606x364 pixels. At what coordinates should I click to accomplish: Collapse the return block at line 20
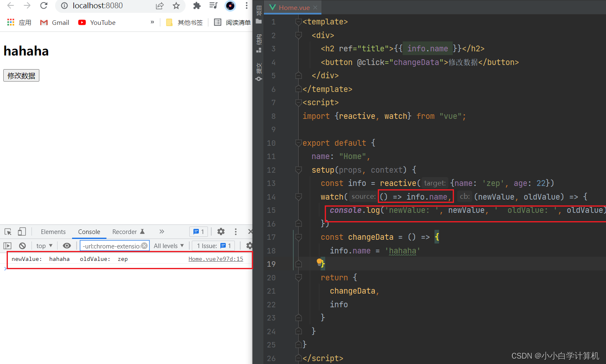pyautogui.click(x=298, y=277)
